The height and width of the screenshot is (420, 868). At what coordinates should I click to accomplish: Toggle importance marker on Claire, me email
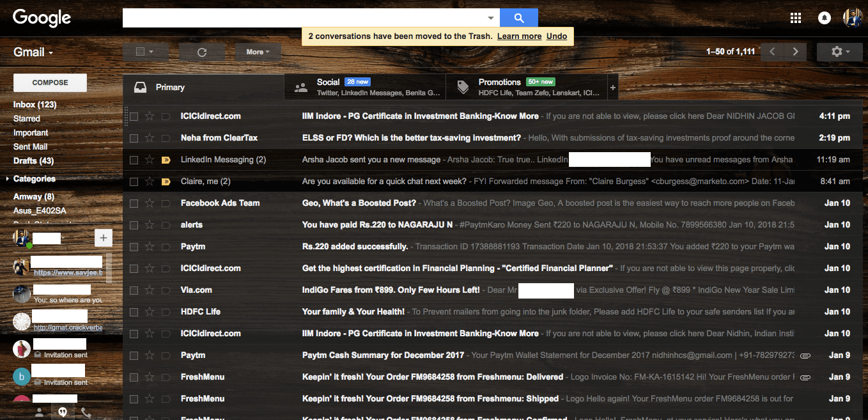tap(166, 182)
